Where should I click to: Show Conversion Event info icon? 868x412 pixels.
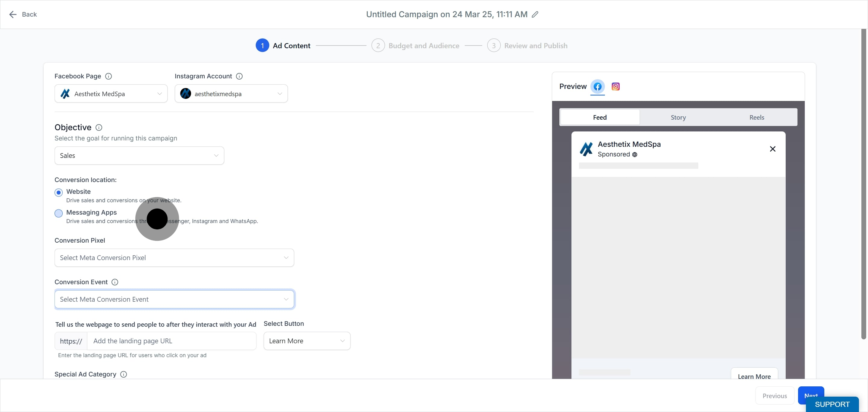point(115,282)
